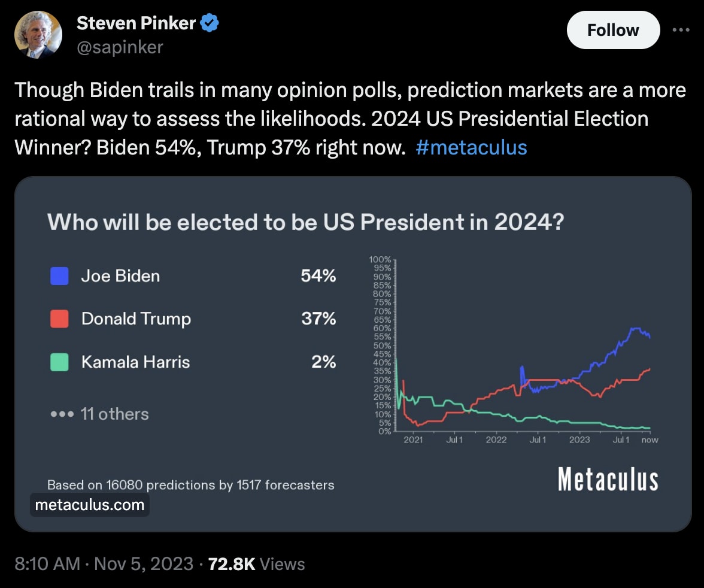This screenshot has width=704, height=588.
Task: Expand the "11 others" candidates list
Action: [99, 414]
